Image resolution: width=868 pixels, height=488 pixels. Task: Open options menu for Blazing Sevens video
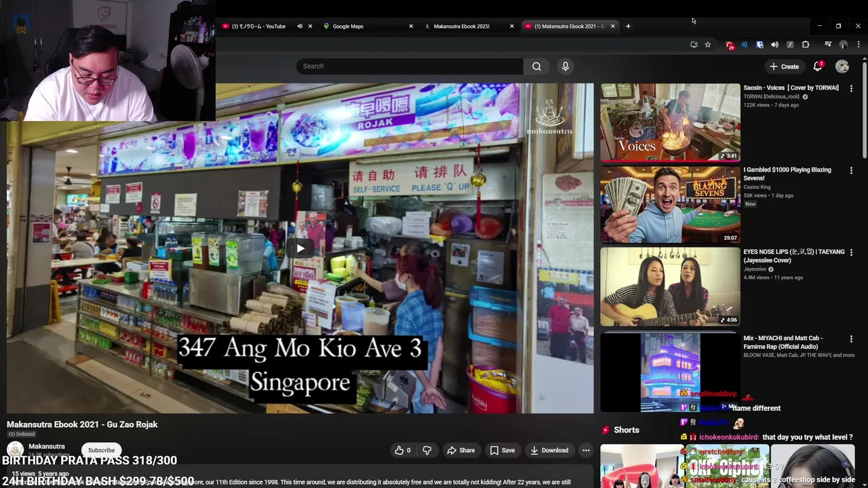(x=851, y=170)
